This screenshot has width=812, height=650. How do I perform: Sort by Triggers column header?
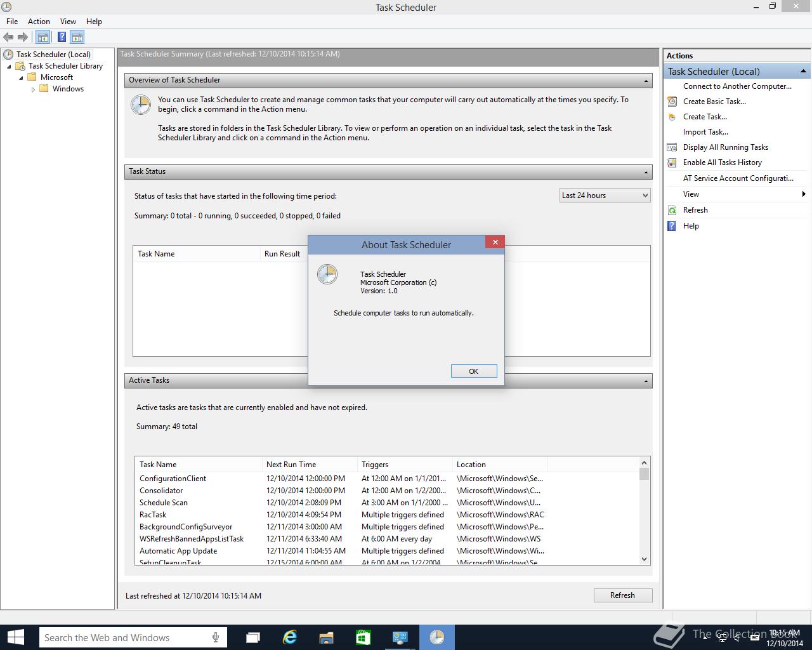(405, 465)
